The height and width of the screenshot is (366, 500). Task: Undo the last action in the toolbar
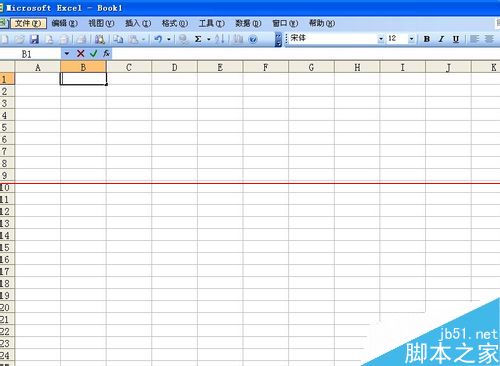click(x=158, y=39)
